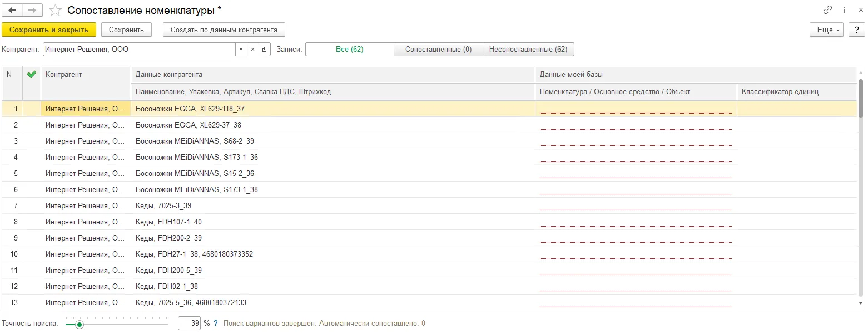
Task: Open the vertical three-dot menu
Action: click(x=844, y=10)
